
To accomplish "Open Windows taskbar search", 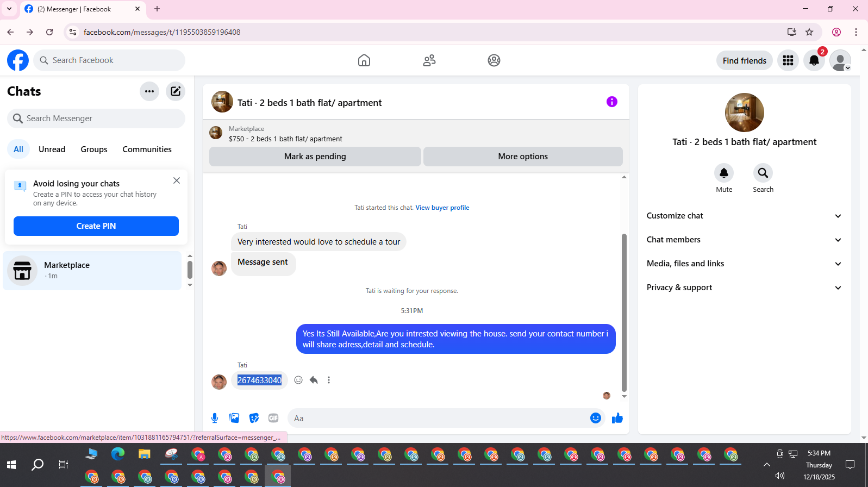I will point(38,465).
